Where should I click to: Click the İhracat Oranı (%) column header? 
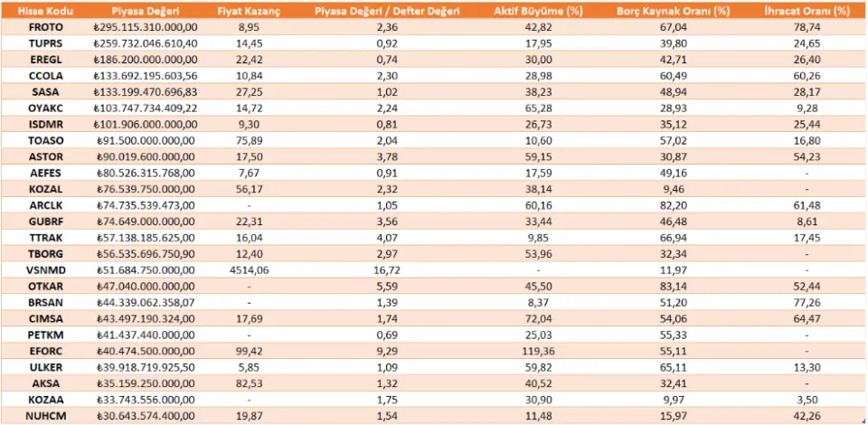(x=805, y=12)
